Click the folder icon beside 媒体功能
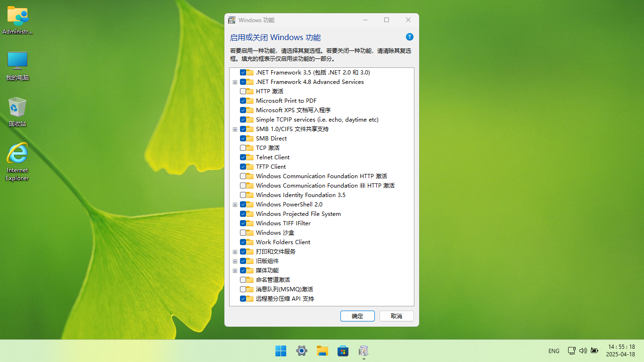The height and width of the screenshot is (362, 644). tap(250, 270)
